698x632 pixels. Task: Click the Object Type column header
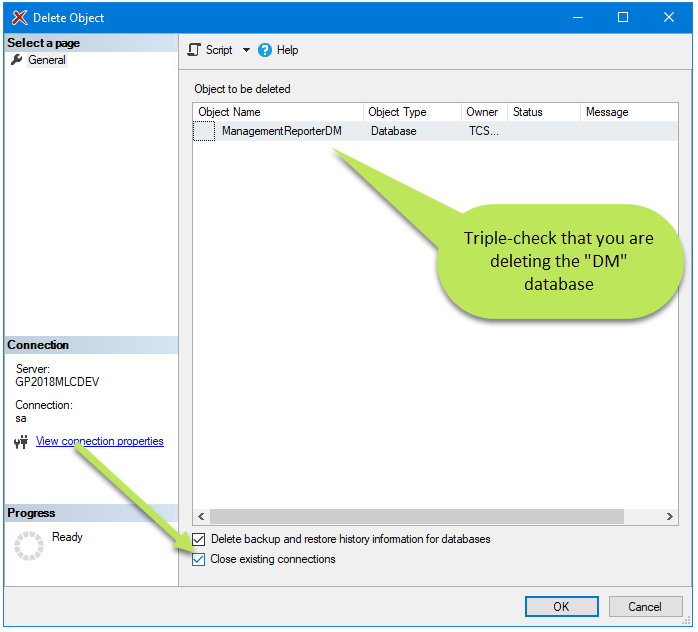pos(413,112)
